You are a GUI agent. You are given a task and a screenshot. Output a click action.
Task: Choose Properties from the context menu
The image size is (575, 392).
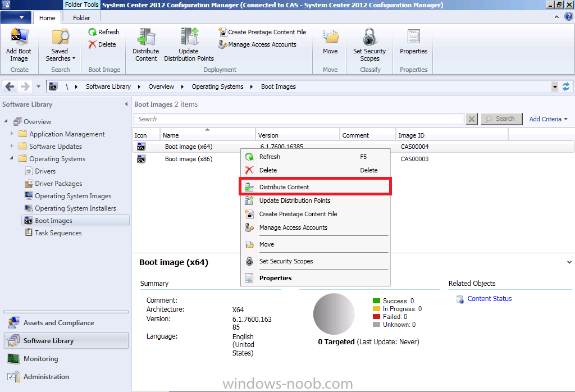click(x=316, y=279)
